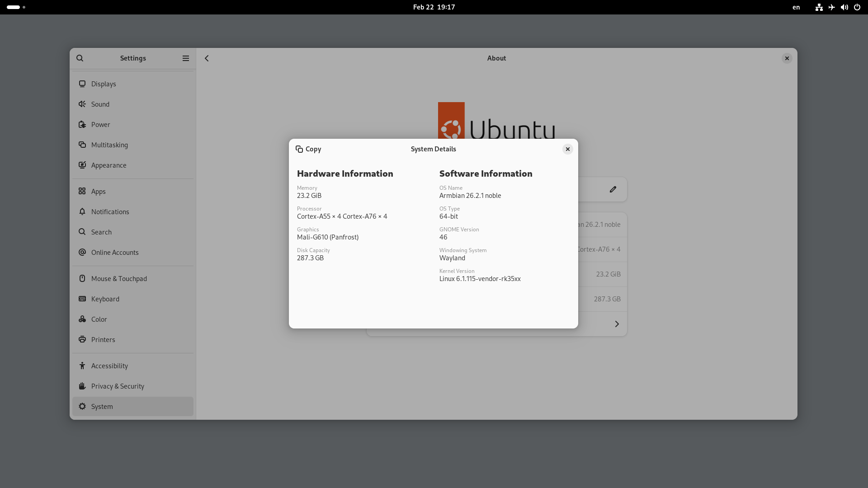Select Privacy & Security in sidebar
The height and width of the screenshot is (488, 868).
point(118,386)
